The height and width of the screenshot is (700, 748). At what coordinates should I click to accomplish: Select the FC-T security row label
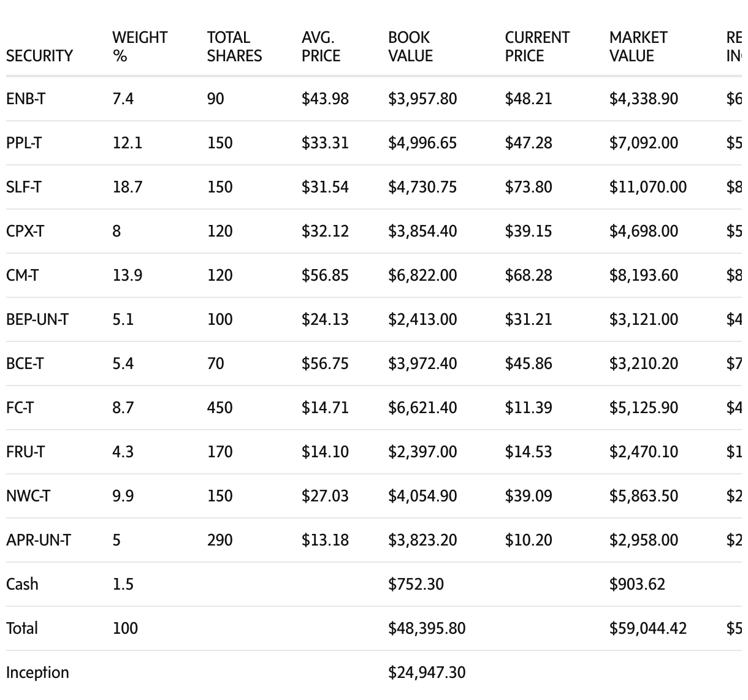20,408
